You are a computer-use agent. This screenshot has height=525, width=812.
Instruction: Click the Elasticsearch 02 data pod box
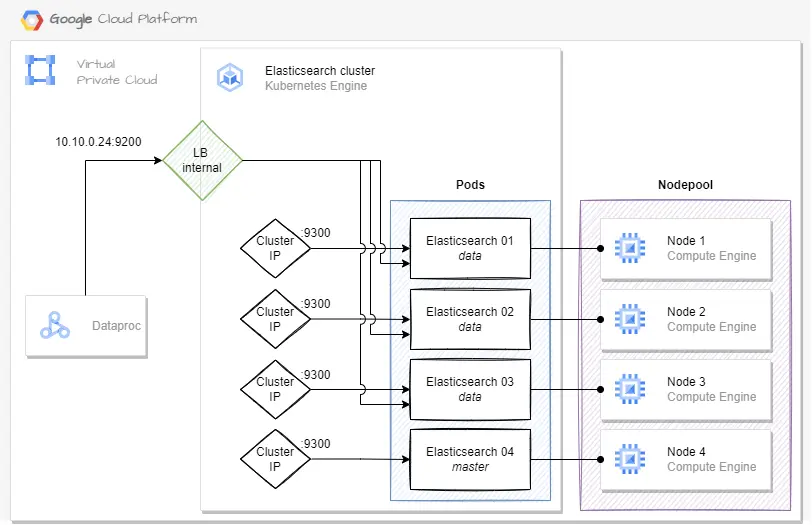470,319
